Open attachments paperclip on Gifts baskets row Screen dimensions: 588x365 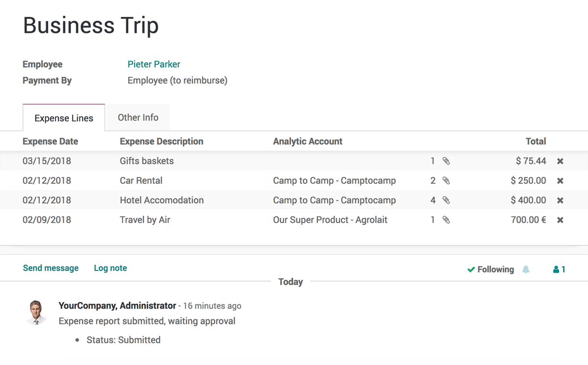(x=446, y=161)
